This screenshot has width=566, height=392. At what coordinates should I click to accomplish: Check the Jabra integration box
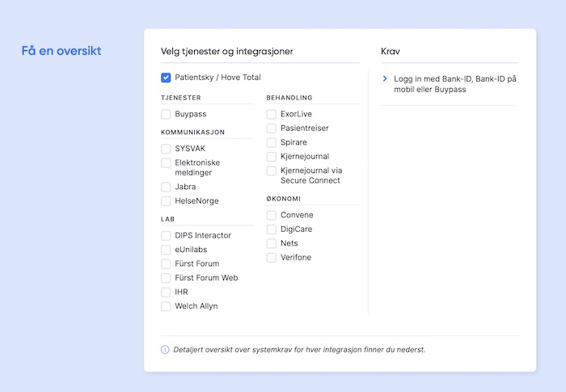point(166,187)
